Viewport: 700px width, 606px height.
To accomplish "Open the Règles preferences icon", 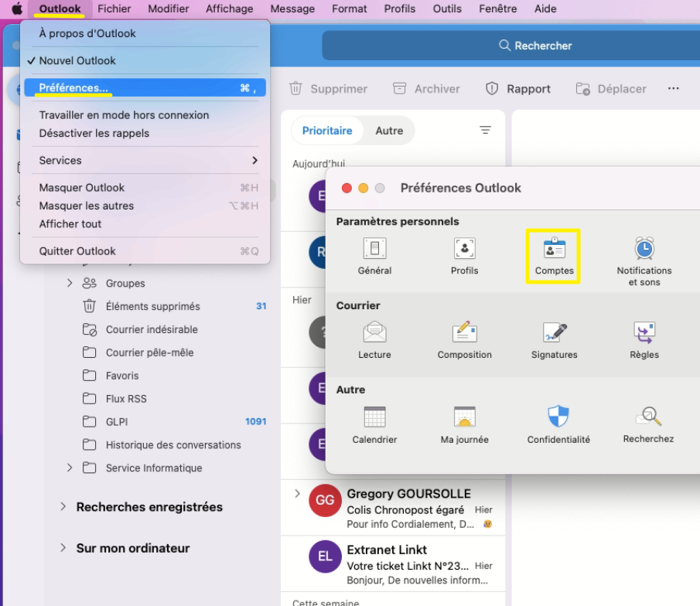I will (x=644, y=340).
